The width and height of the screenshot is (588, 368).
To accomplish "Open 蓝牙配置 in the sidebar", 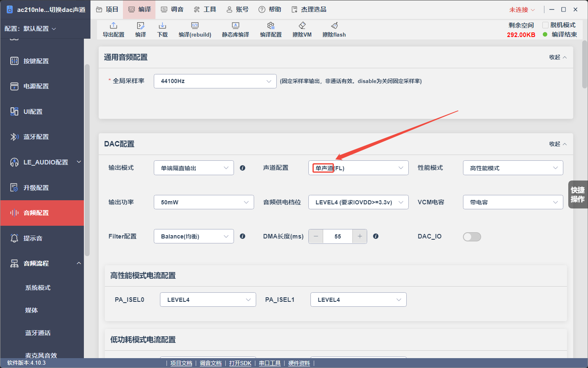I will click(x=42, y=137).
